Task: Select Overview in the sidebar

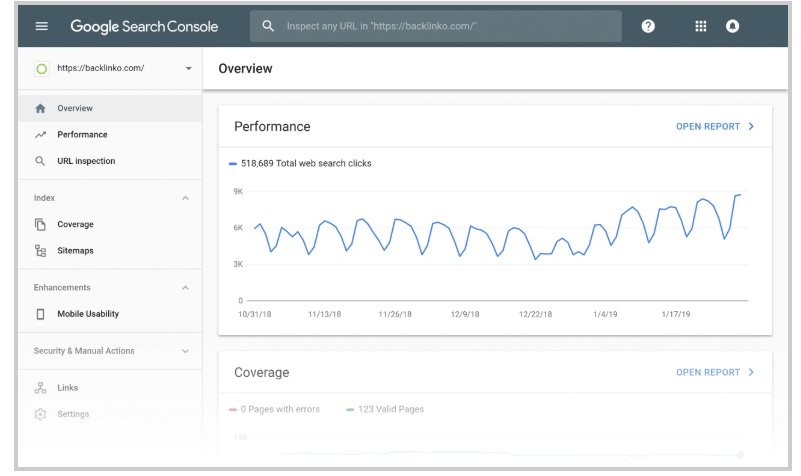Action: click(x=110, y=108)
